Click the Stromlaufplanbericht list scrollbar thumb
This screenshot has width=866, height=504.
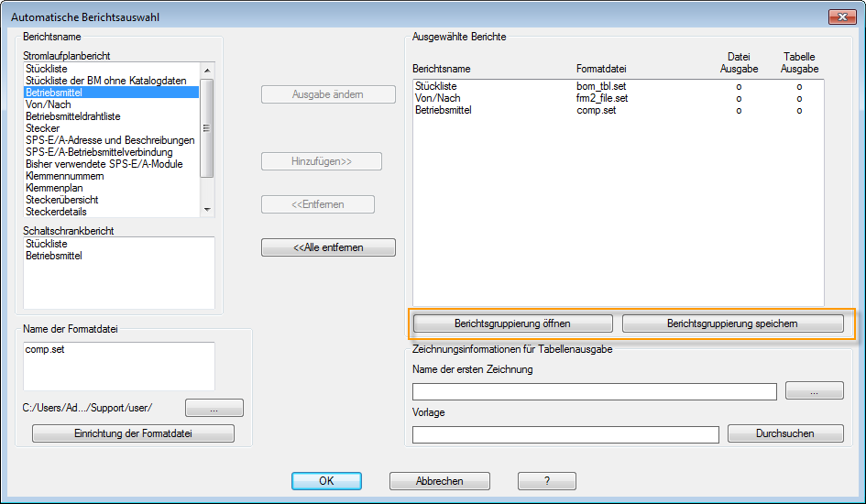click(207, 128)
